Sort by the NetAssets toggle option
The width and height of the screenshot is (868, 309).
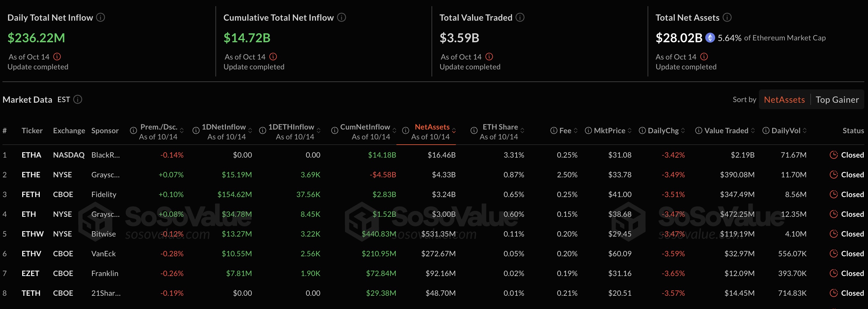click(x=784, y=100)
